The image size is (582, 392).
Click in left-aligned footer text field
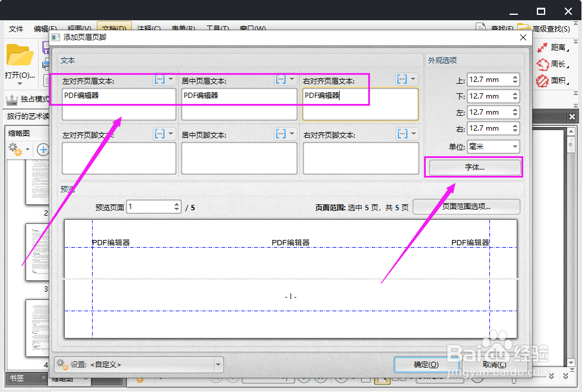point(119,158)
